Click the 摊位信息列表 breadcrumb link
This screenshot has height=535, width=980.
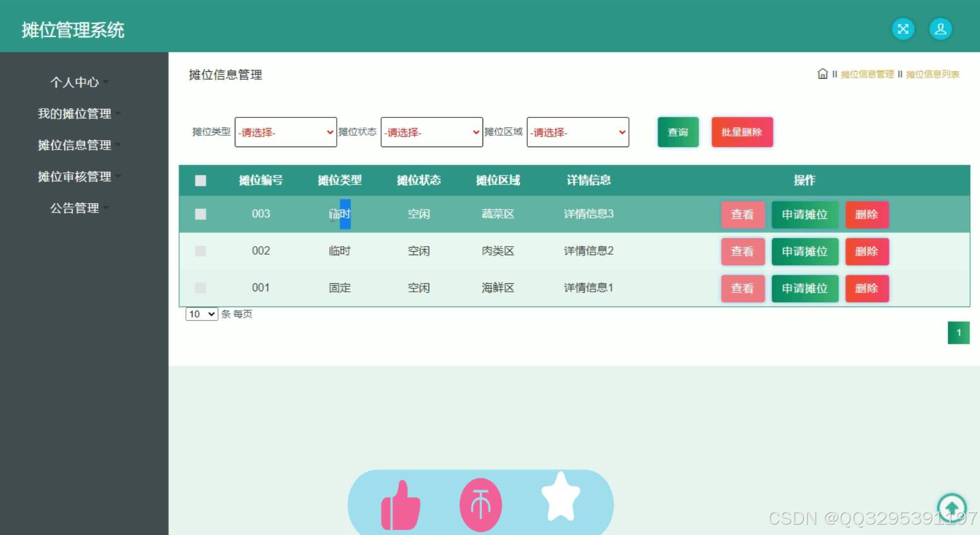coord(932,74)
